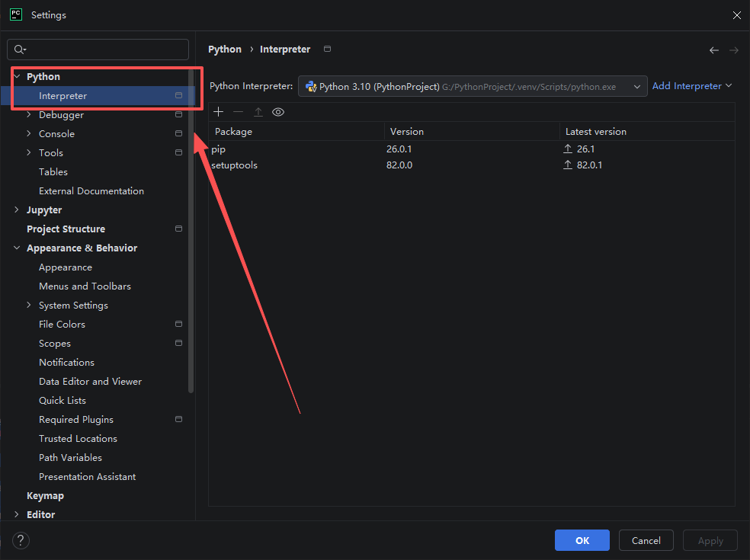Image resolution: width=750 pixels, height=560 pixels.
Task: Sort by the Latest version column header
Action: [647, 132]
